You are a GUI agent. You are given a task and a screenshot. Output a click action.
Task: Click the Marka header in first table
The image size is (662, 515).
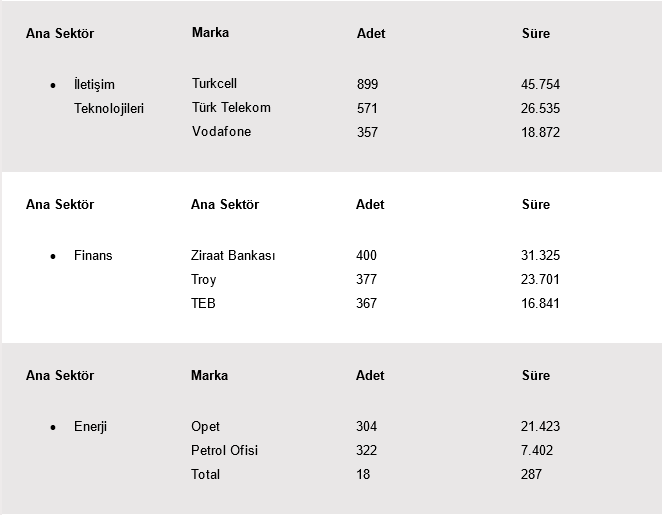(210, 33)
